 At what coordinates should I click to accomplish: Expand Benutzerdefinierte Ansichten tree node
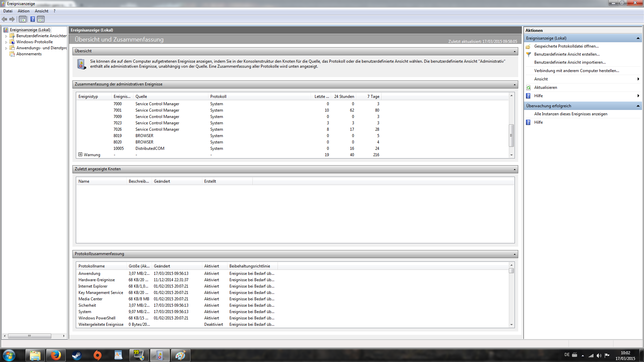[x=6, y=36]
